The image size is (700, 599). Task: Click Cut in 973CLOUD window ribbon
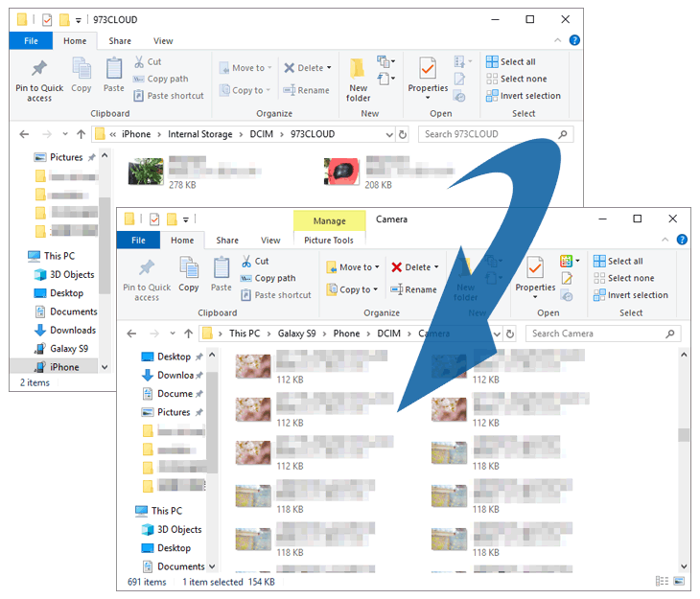148,61
